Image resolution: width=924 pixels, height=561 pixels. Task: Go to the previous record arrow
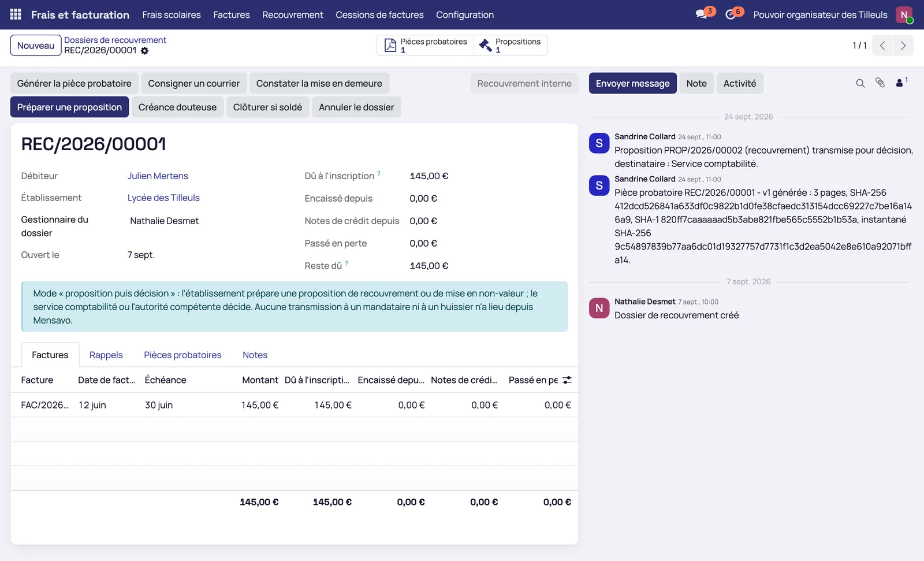coord(882,46)
